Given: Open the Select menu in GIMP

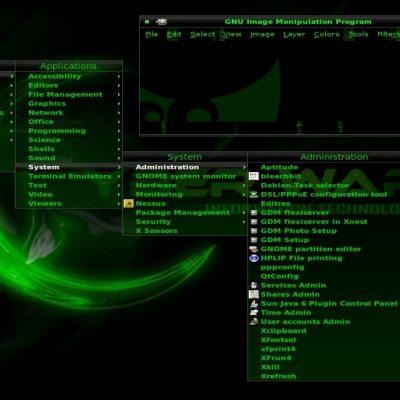Looking at the screenshot, I should coord(203,34).
